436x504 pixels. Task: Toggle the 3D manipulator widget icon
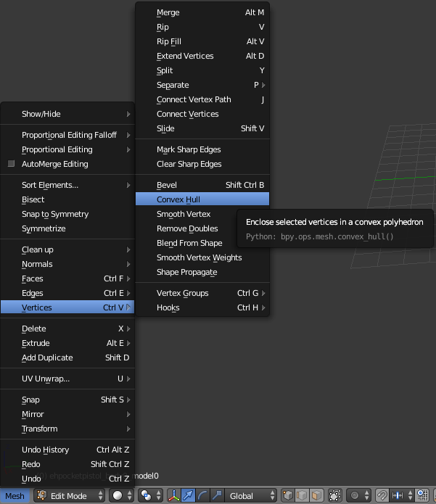(175, 496)
